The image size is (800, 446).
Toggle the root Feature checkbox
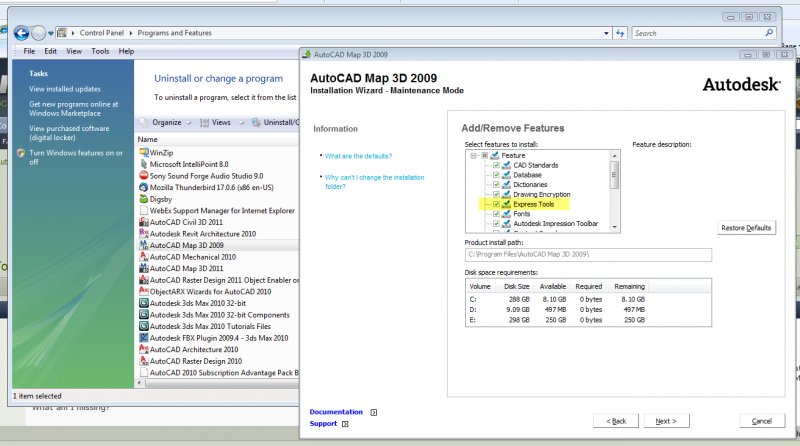click(x=485, y=156)
